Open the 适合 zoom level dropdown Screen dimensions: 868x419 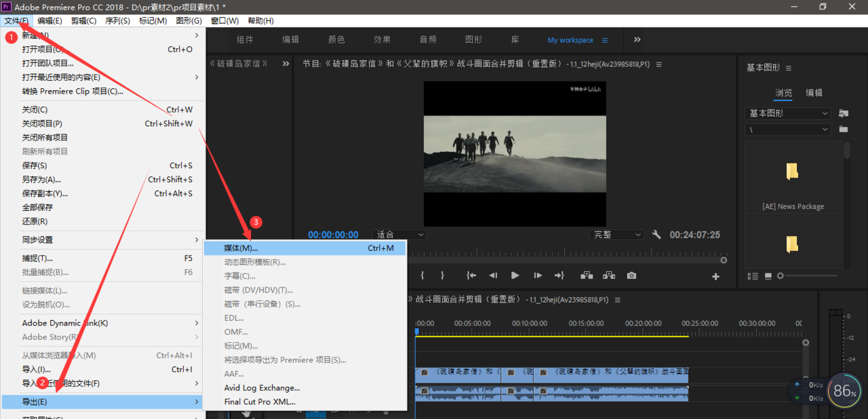click(399, 235)
